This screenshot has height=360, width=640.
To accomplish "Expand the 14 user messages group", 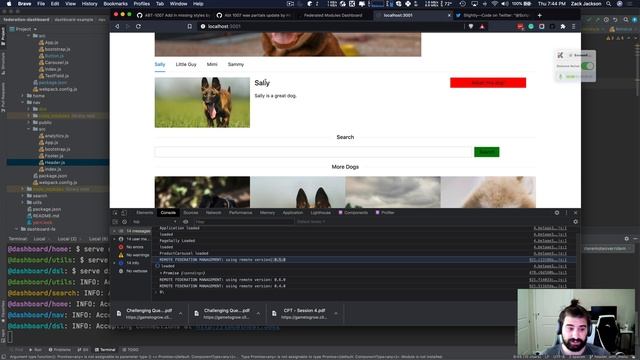I will [114, 239].
